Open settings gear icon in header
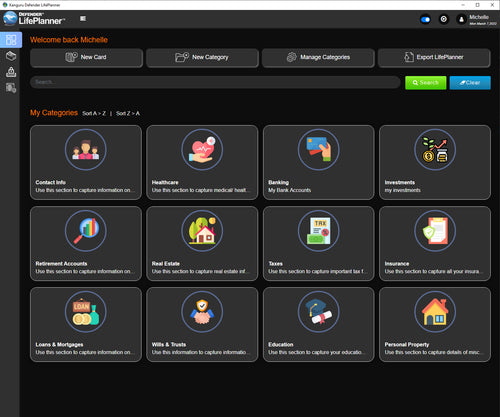Screen dimensions: 500x417 (444, 19)
